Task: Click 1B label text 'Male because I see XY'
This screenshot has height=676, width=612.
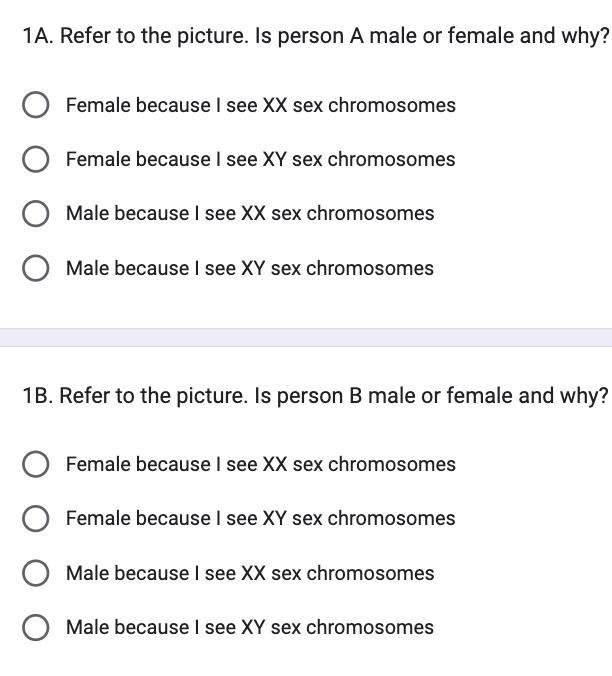Action: (250, 627)
